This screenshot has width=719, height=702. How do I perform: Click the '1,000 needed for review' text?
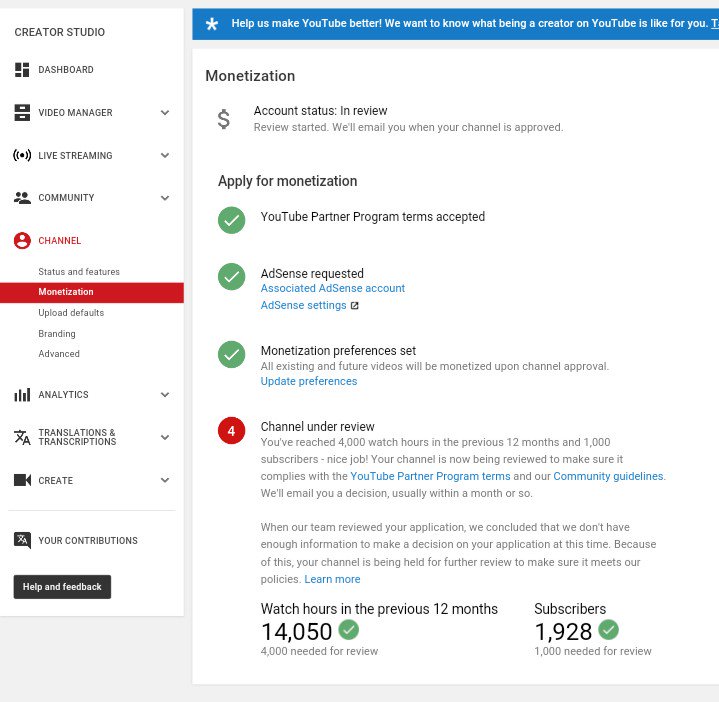tap(592, 651)
